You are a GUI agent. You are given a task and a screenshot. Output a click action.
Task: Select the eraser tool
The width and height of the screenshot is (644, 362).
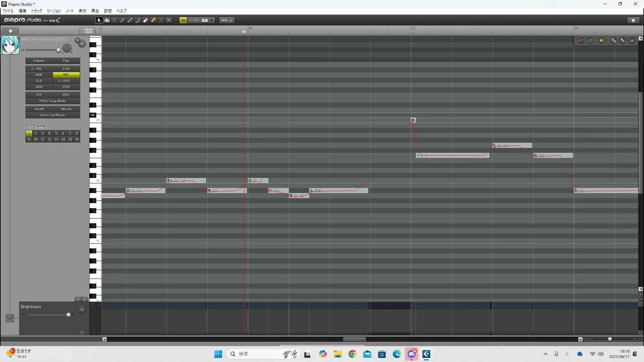[146, 20]
